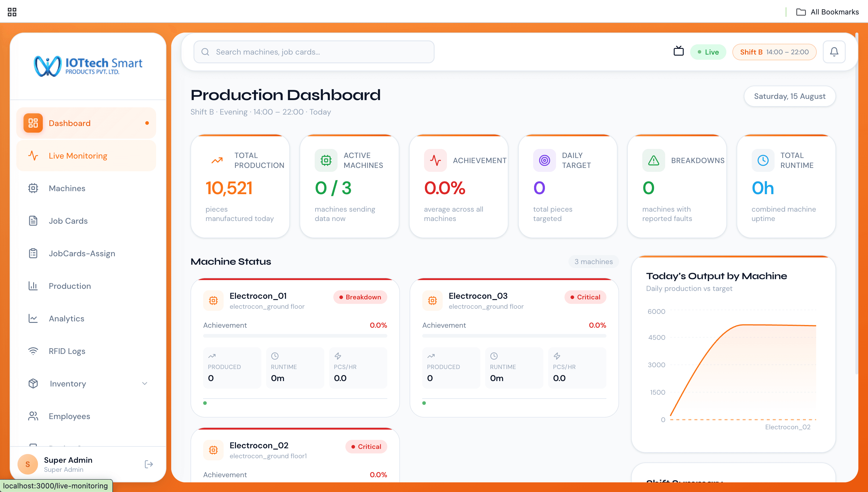This screenshot has height=492, width=868.
Task: Click the Achievement pulse icon
Action: pyautogui.click(x=435, y=160)
